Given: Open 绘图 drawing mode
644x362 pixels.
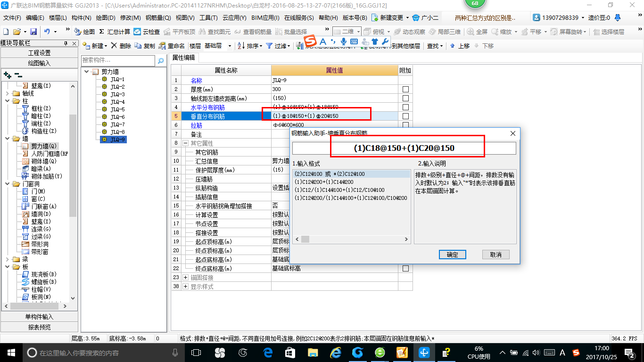Looking at the screenshot, I should coord(84,32).
